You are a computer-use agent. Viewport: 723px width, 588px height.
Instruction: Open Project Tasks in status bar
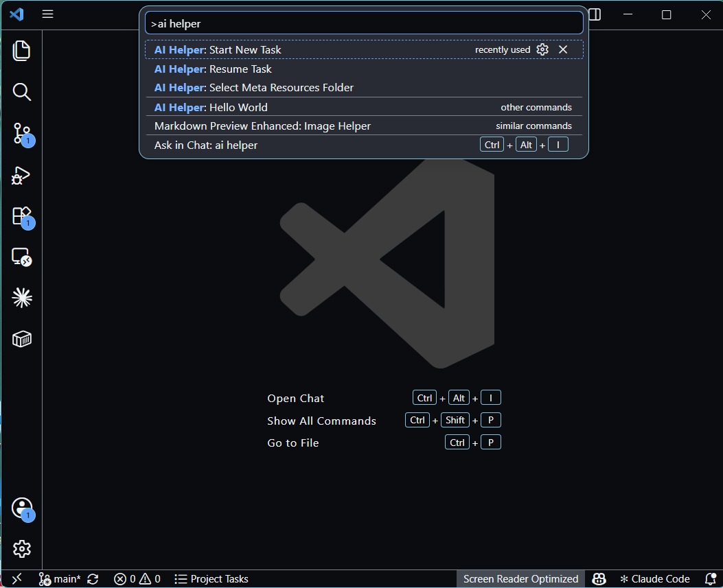211,579
